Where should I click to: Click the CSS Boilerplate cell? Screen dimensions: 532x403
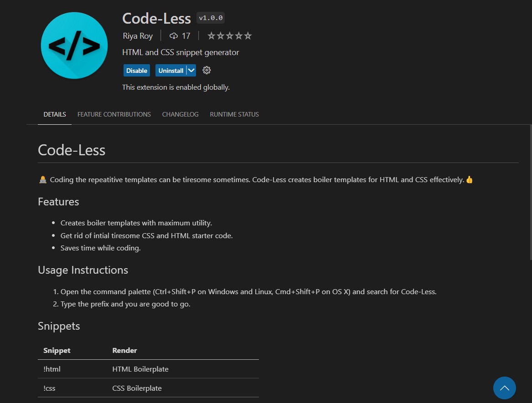pyautogui.click(x=137, y=388)
